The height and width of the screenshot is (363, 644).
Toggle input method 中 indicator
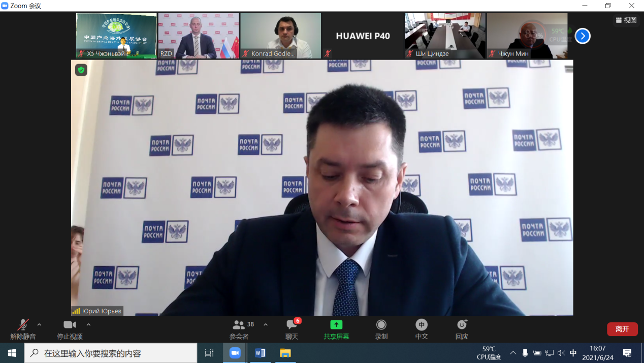[573, 353]
